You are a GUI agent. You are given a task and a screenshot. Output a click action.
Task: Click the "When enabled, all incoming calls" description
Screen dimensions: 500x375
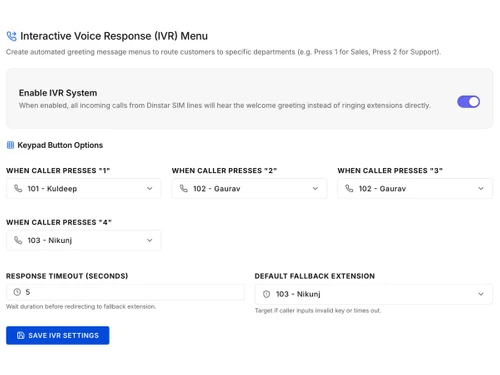tap(225, 105)
